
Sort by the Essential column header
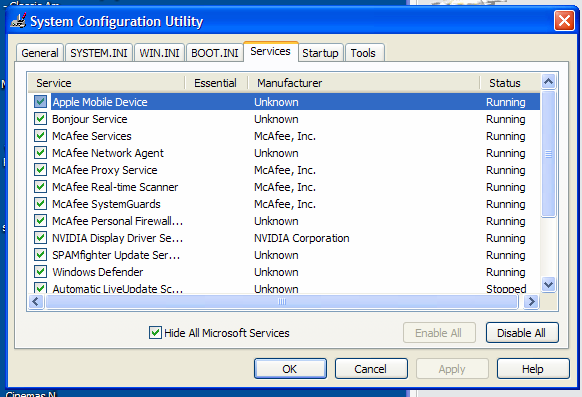216,83
